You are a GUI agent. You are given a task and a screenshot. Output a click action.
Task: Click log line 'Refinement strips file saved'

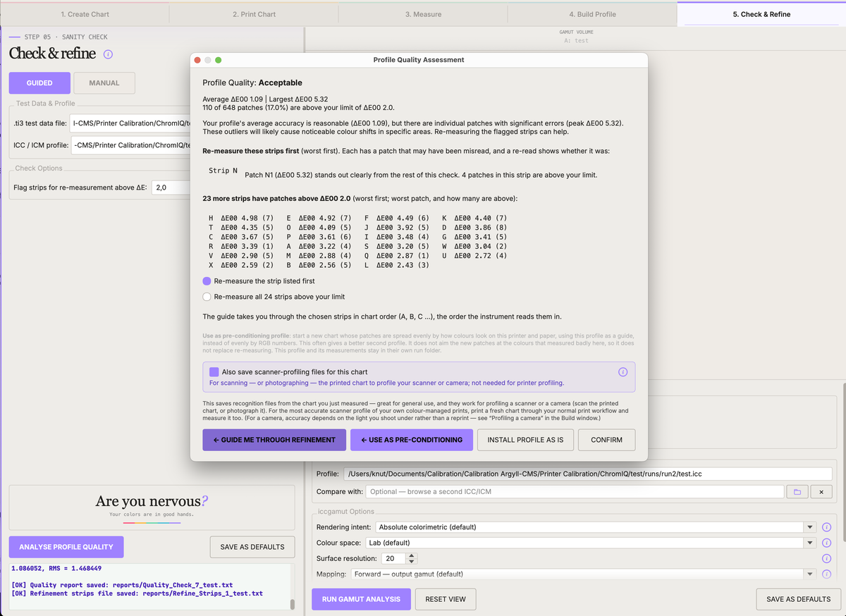click(137, 593)
